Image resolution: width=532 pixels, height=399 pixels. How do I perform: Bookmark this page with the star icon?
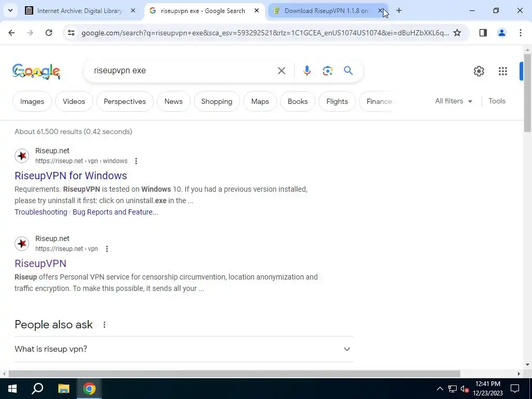coord(457,33)
